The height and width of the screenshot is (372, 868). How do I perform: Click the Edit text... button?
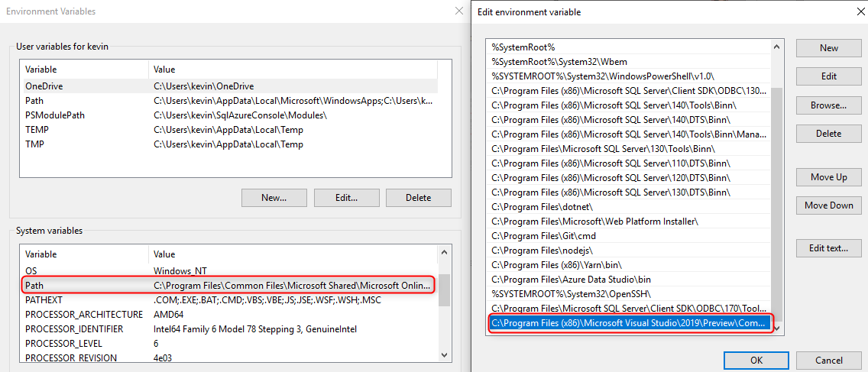[829, 248]
